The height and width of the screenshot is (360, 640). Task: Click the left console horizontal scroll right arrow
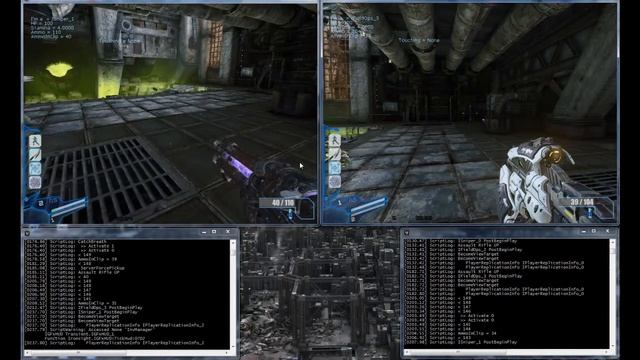(227, 353)
